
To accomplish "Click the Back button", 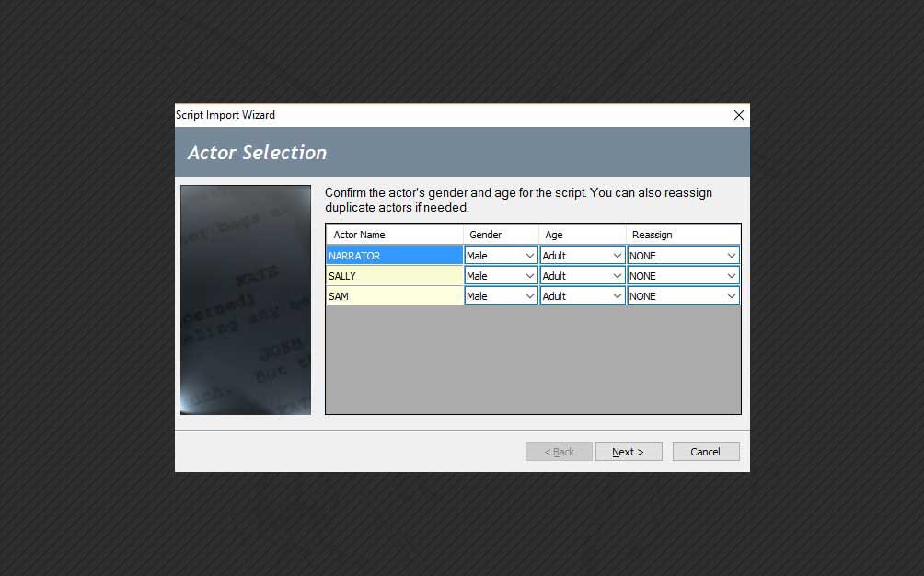I will [559, 451].
